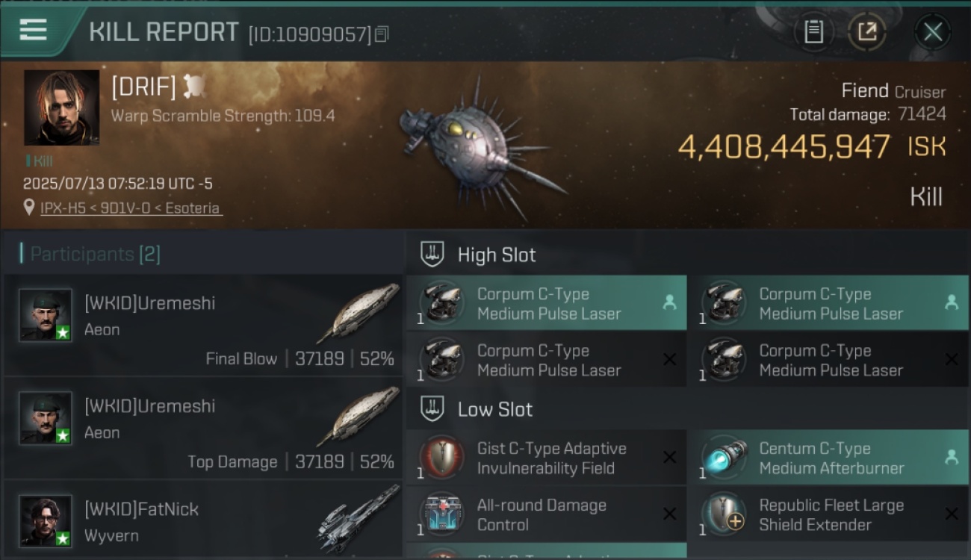Toggle the X on All-round Damage Control
This screenshot has width=971, height=560.
click(x=670, y=514)
